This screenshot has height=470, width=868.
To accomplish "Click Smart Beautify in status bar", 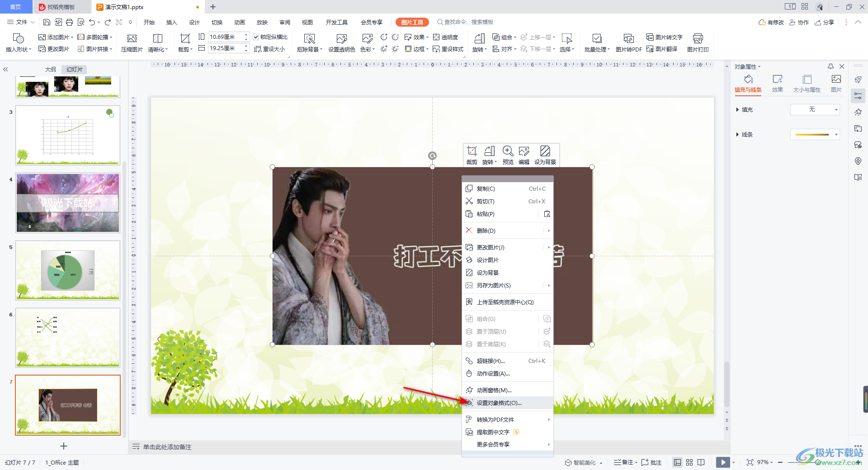I will [580, 462].
